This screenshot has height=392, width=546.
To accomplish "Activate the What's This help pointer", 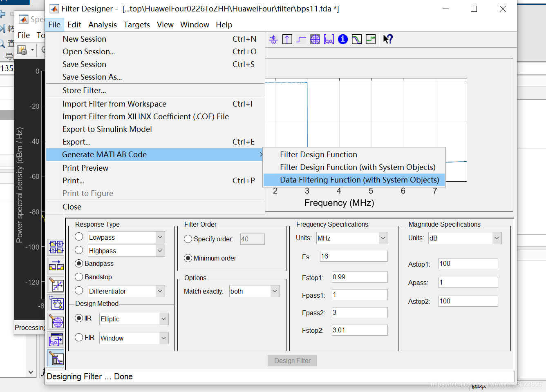I will 388,39.
